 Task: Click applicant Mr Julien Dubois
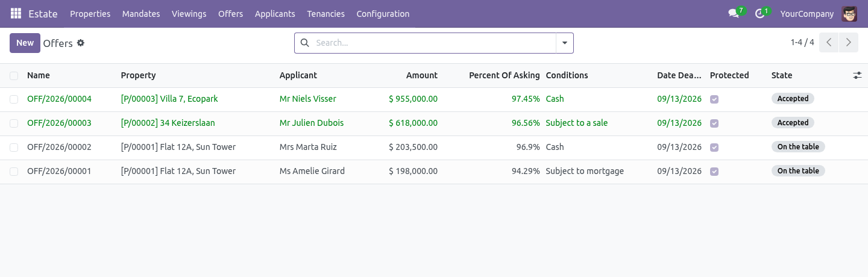312,123
